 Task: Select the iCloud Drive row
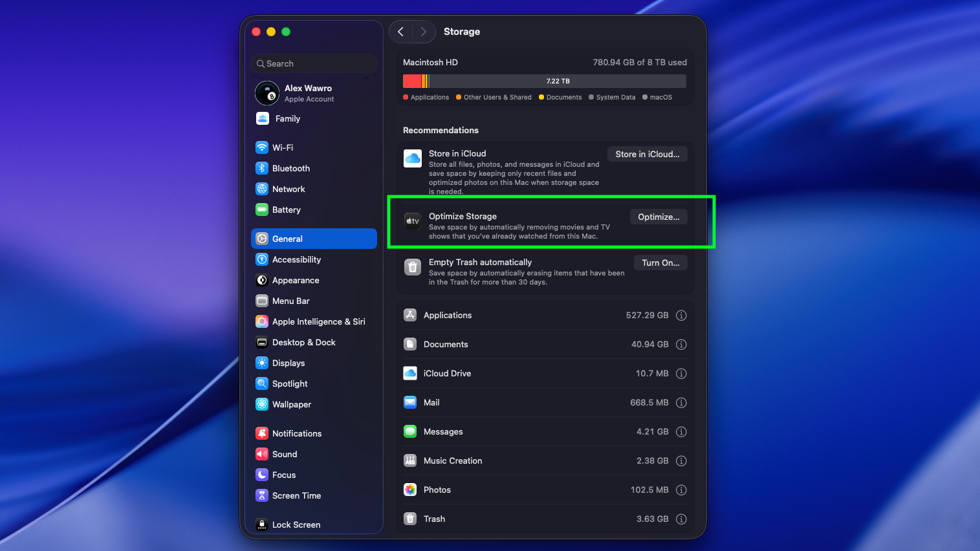coord(545,374)
